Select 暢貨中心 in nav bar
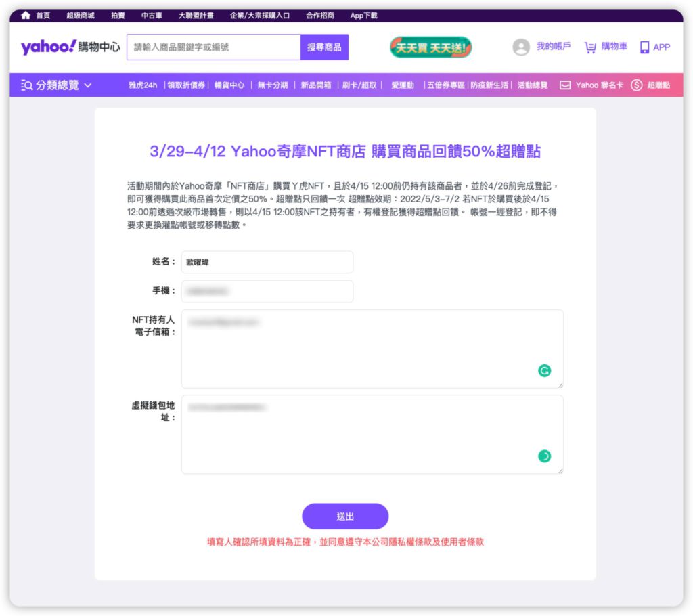Screen dimensions: 693x616 (x=229, y=85)
